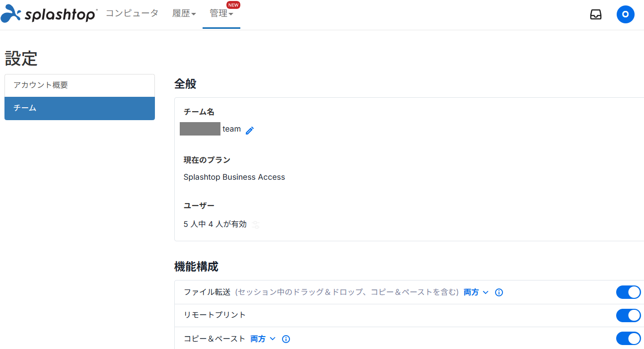Click the NEW badge on 管理
Viewport: 644px width, 349px height.
pos(233,5)
